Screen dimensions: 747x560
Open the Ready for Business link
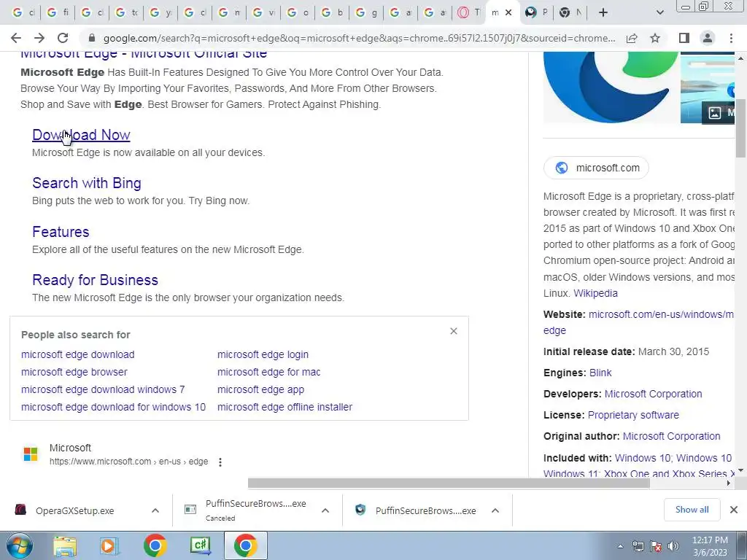(x=95, y=280)
